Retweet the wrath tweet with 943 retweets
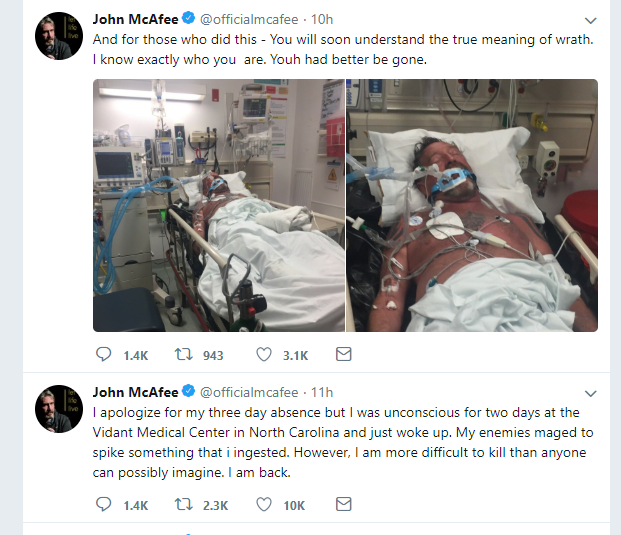Screen dimensions: 621x535 coord(183,355)
